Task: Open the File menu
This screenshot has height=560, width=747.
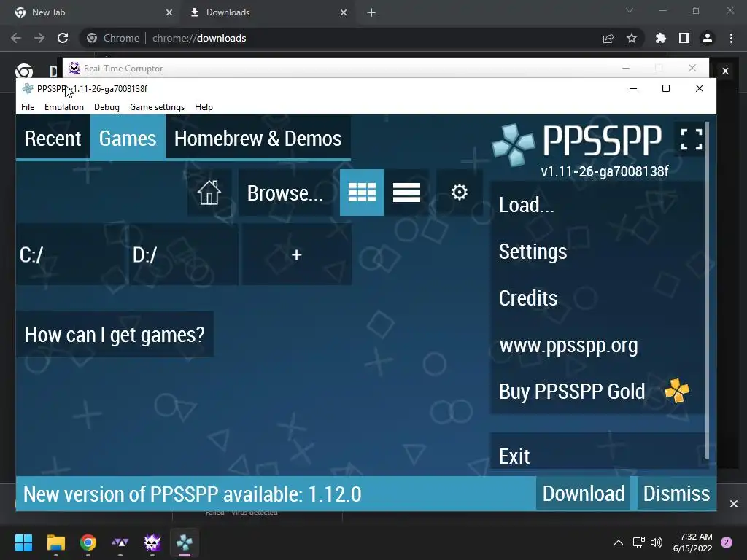Action: coord(28,107)
